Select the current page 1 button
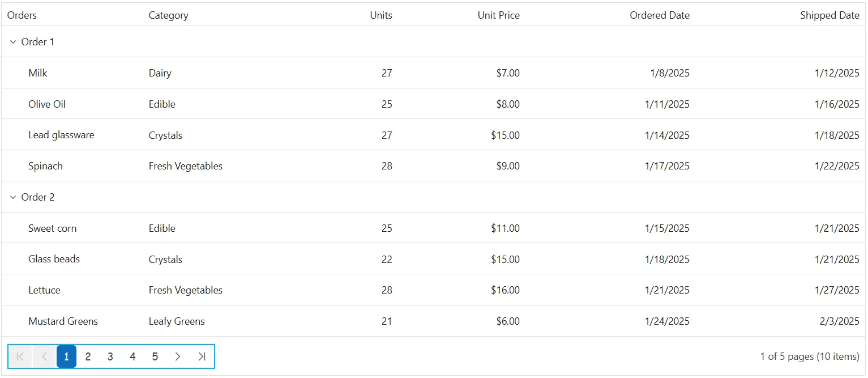This screenshot has height=378, width=868. tap(66, 356)
